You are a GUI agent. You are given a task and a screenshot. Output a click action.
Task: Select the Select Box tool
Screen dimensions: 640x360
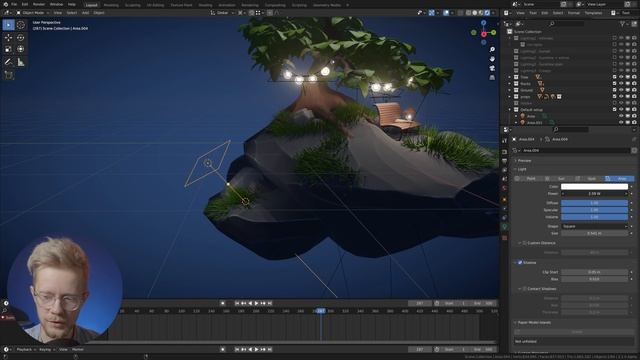click(8, 25)
